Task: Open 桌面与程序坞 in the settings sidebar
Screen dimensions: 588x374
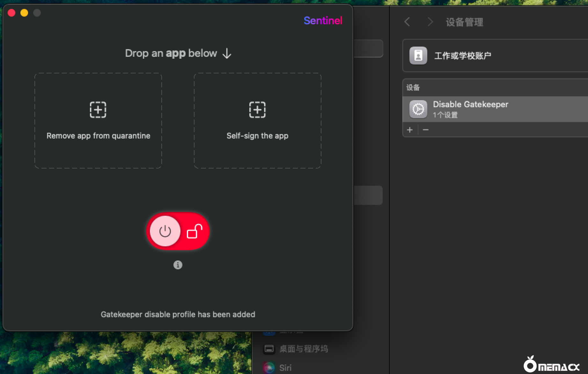Action: 303,349
